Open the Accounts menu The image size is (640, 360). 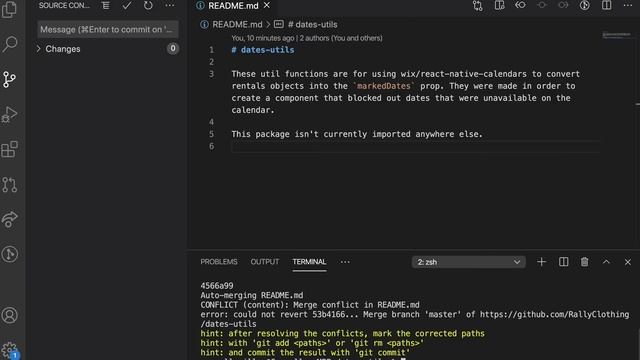point(9,315)
